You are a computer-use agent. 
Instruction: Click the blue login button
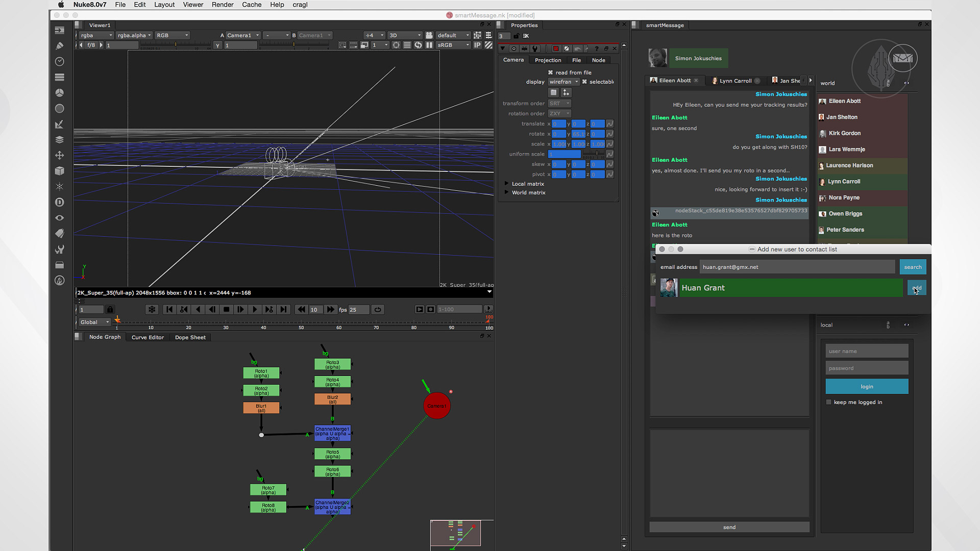(867, 386)
